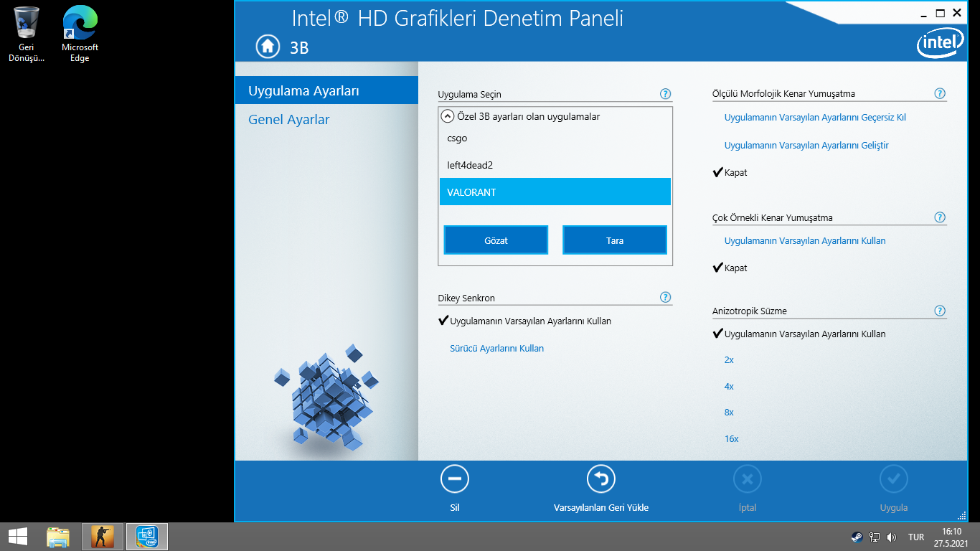
Task: Click Varsayılanları Geri Yükle restore icon
Action: pos(601,479)
